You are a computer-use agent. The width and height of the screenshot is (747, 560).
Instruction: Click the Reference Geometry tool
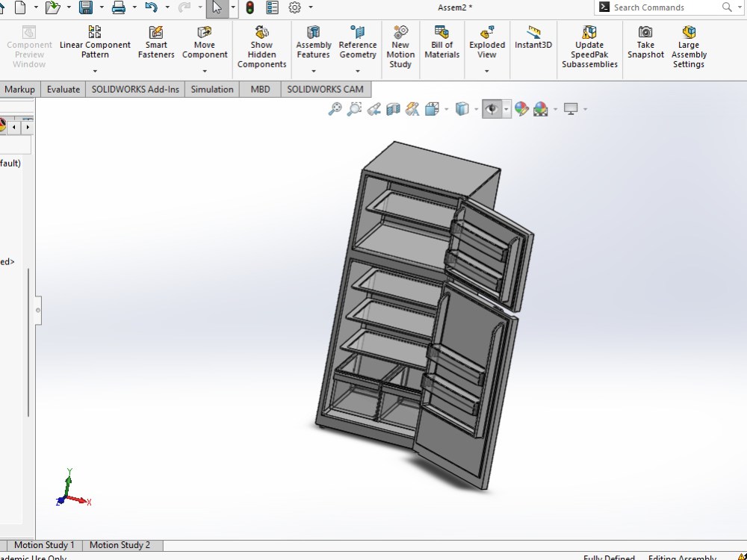[358, 43]
